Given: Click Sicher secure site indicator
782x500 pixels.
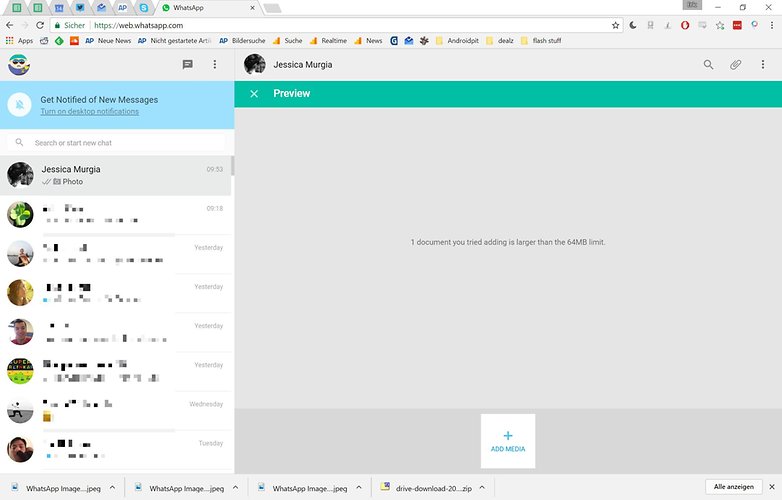Looking at the screenshot, I should point(70,25).
